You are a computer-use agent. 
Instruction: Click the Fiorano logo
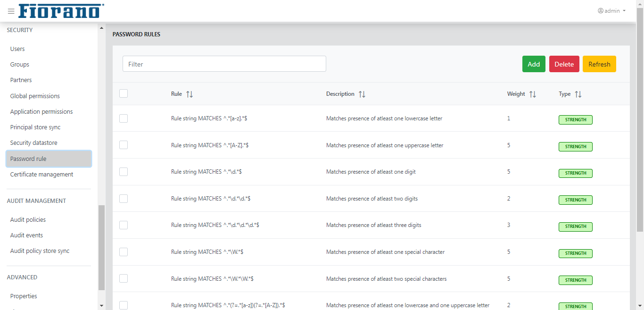61,11
